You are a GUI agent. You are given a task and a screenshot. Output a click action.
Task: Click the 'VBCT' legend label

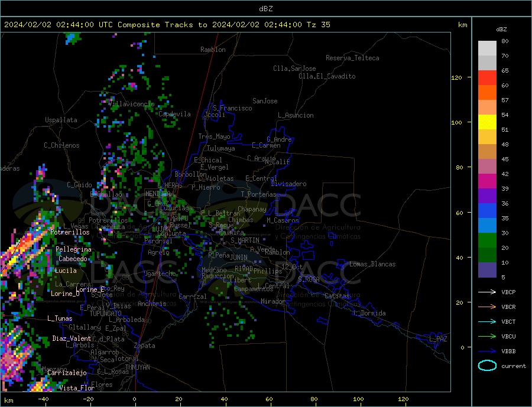(508, 321)
